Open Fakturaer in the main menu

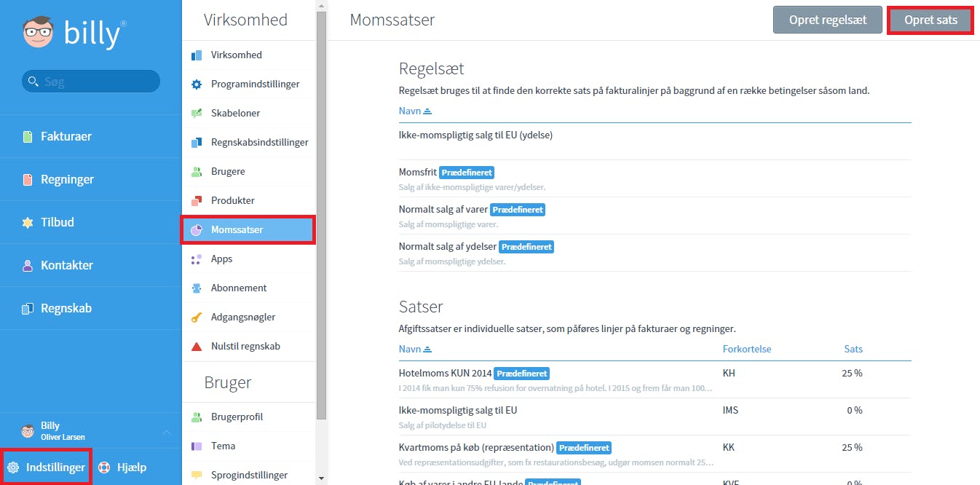[x=90, y=136]
